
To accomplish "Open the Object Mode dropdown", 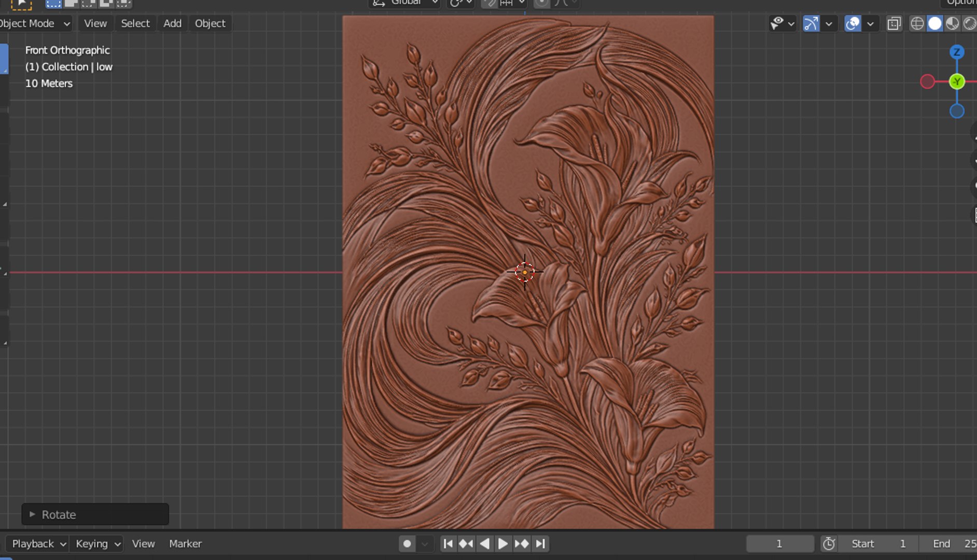I will [x=35, y=23].
